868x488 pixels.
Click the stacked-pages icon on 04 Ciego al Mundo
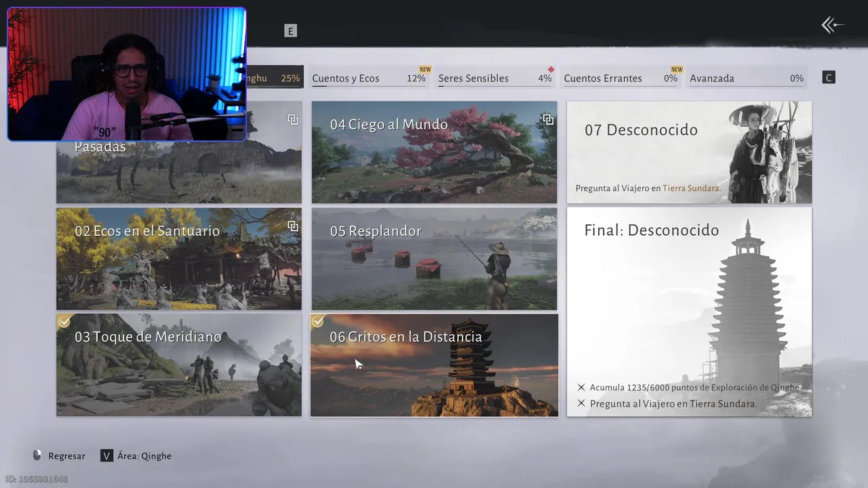(x=548, y=119)
